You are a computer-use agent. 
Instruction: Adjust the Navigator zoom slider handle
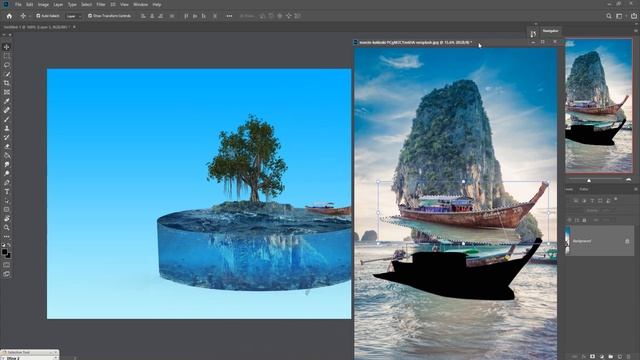click(x=589, y=180)
